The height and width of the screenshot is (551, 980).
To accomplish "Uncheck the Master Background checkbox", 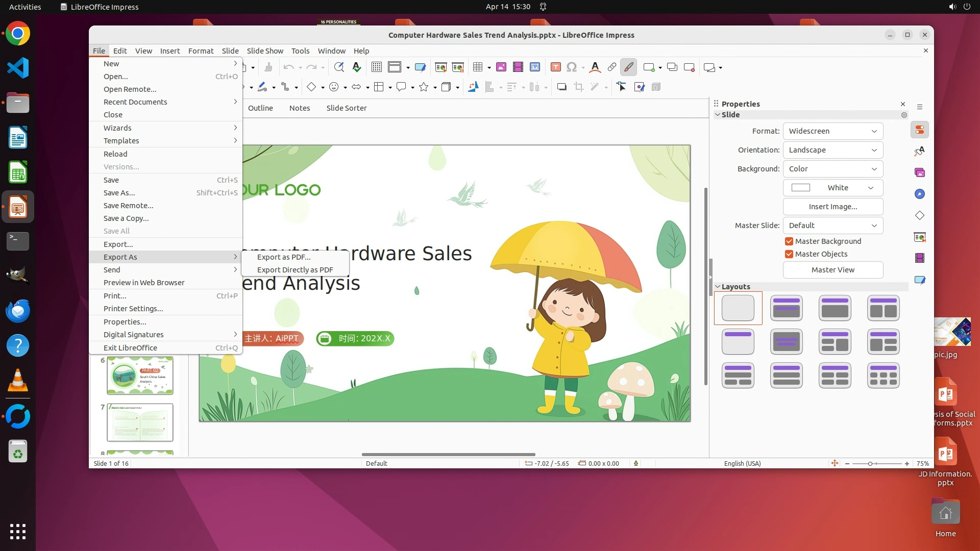I will coord(789,241).
